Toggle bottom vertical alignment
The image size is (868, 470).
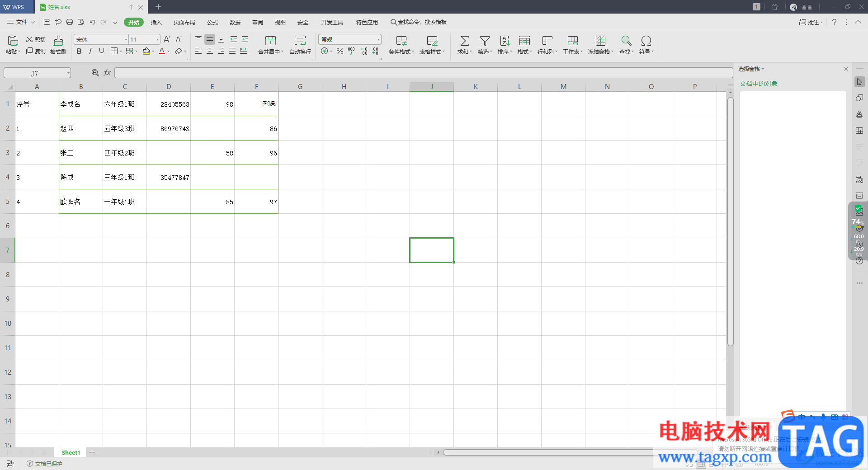pos(221,39)
